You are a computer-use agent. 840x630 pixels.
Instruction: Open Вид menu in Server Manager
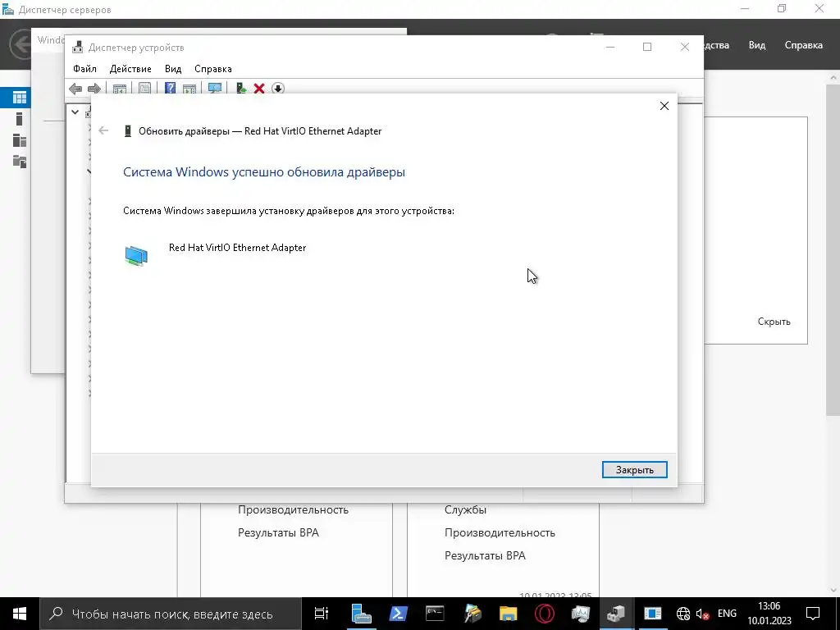tap(756, 45)
